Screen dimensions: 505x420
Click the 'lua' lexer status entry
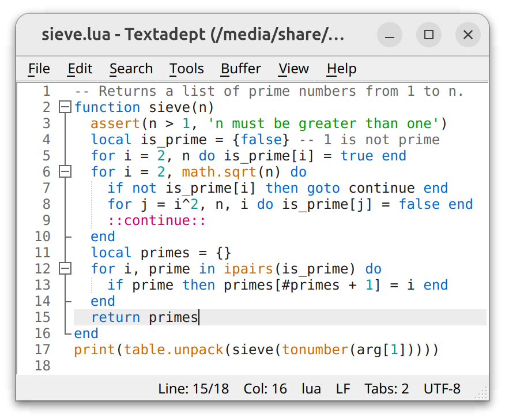pos(311,389)
